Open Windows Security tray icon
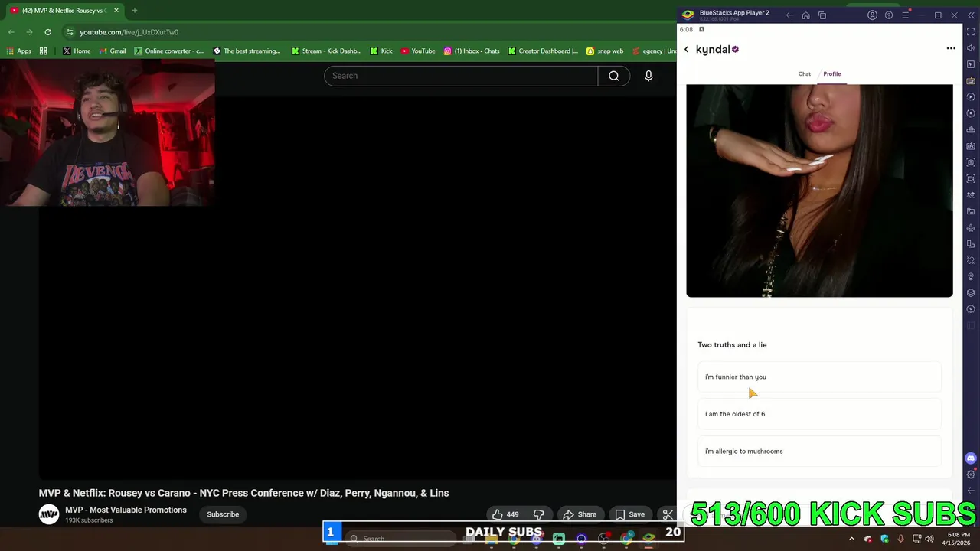 (x=884, y=539)
